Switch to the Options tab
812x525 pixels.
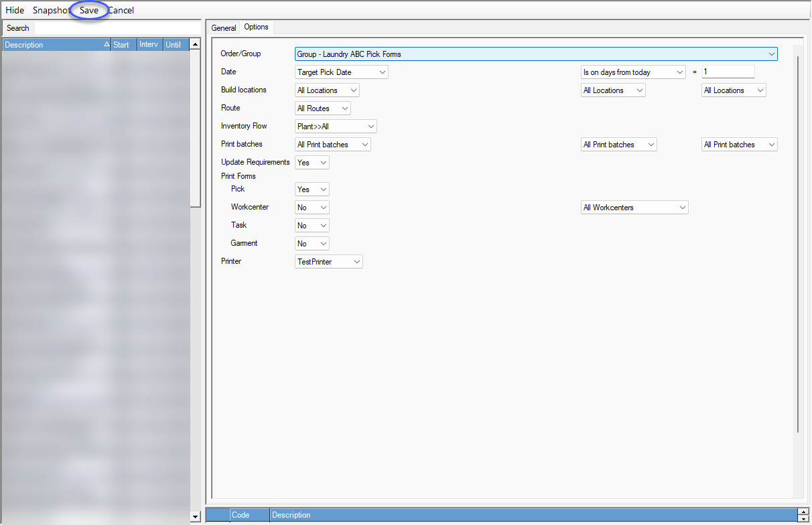point(257,27)
